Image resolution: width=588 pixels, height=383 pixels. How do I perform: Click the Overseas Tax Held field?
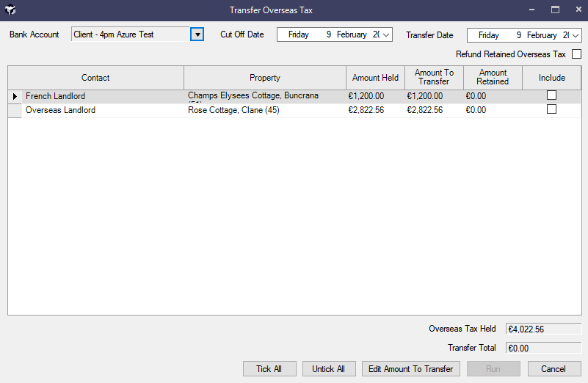coord(543,329)
